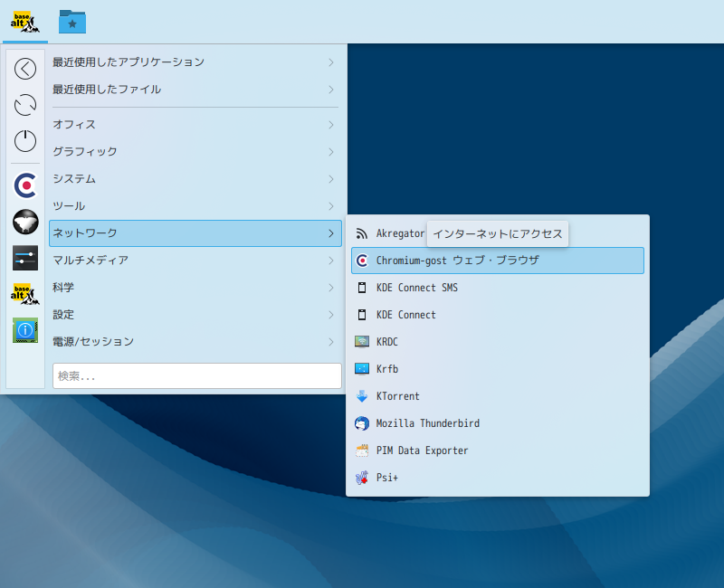Image resolution: width=724 pixels, height=588 pixels.
Task: Click the back arrow circle icon in sidebar
Action: tap(25, 69)
